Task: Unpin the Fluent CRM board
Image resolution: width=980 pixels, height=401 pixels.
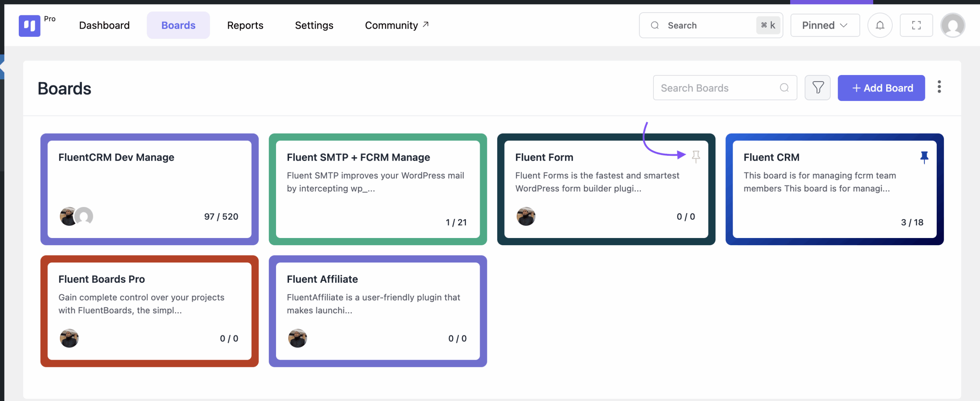Action: 924,157
